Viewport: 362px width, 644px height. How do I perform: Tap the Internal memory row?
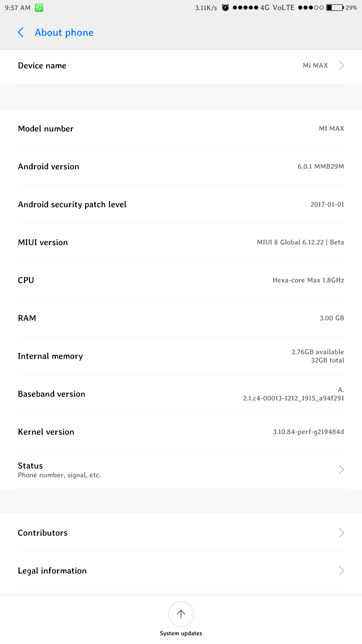181,356
